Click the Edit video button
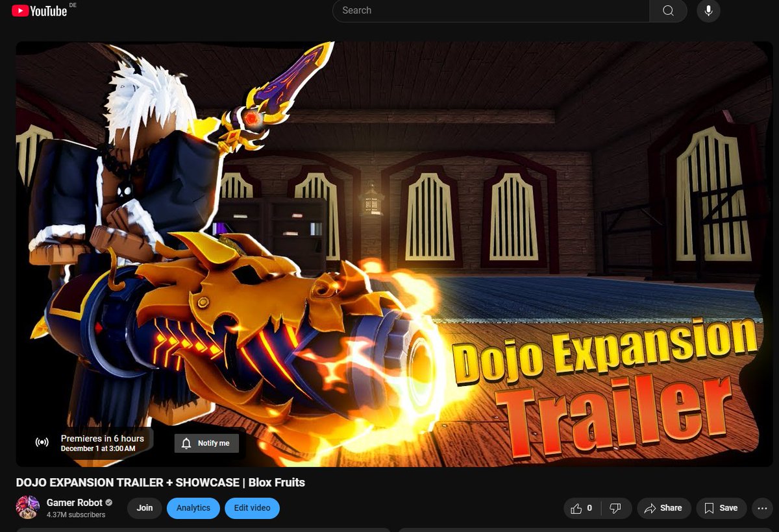Image resolution: width=779 pixels, height=532 pixels. pos(252,508)
